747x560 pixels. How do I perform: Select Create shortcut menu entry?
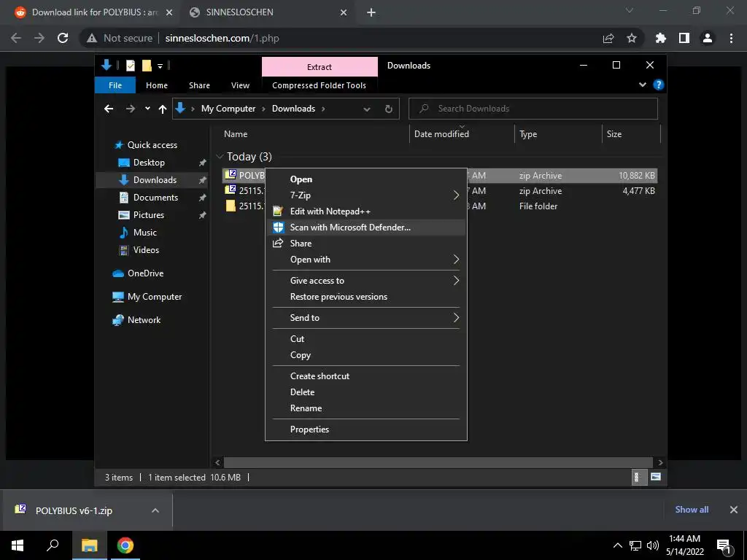(366, 376)
